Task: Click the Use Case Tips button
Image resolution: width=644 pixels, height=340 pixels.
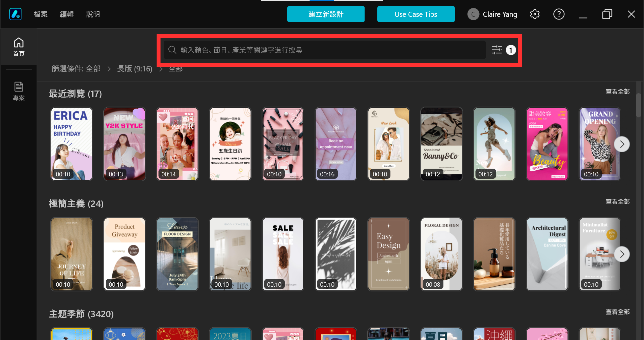Action: pos(416,14)
